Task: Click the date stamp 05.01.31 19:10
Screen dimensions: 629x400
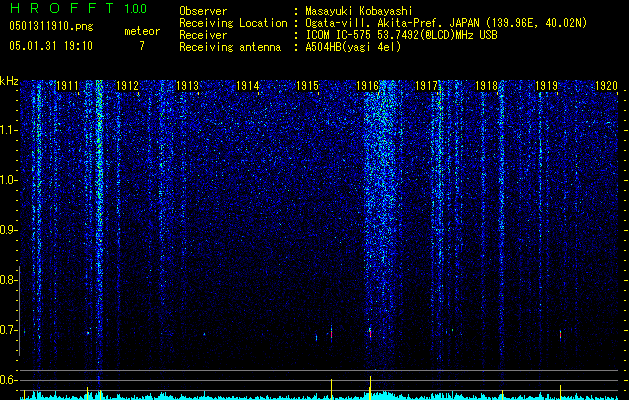Action: click(51, 45)
